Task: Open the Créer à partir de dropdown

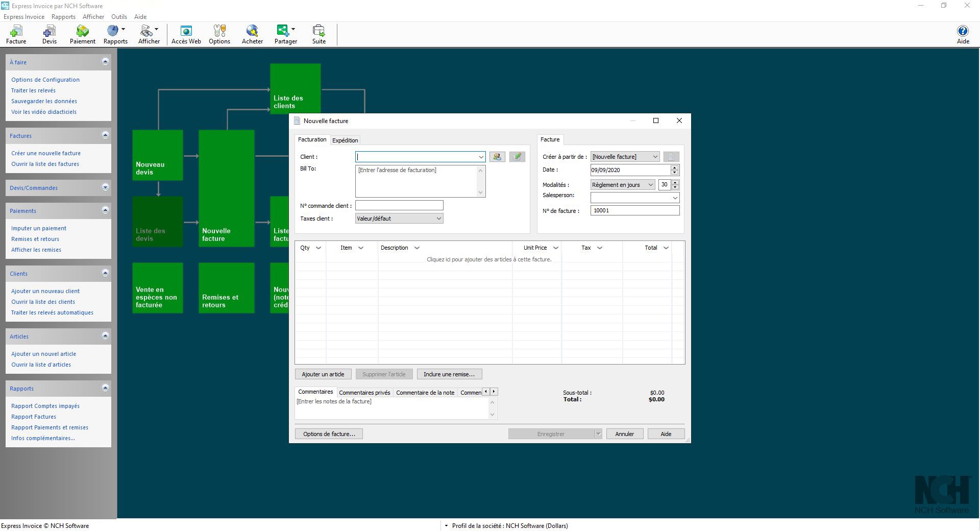Action: 655,157
